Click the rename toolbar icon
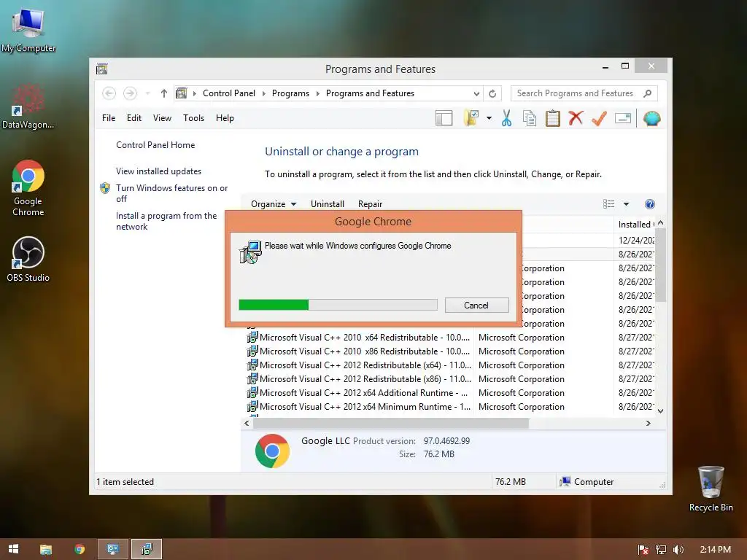The image size is (747, 560). (623, 118)
